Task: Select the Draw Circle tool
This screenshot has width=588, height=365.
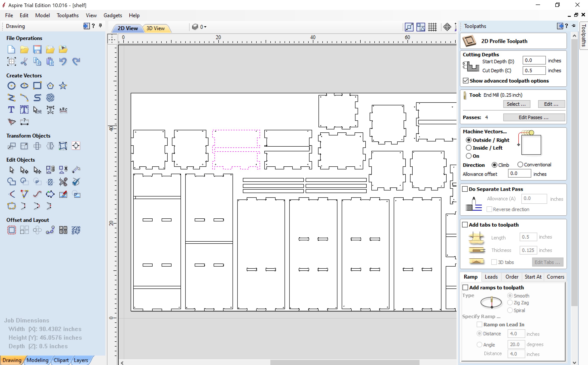Action: 11,86
